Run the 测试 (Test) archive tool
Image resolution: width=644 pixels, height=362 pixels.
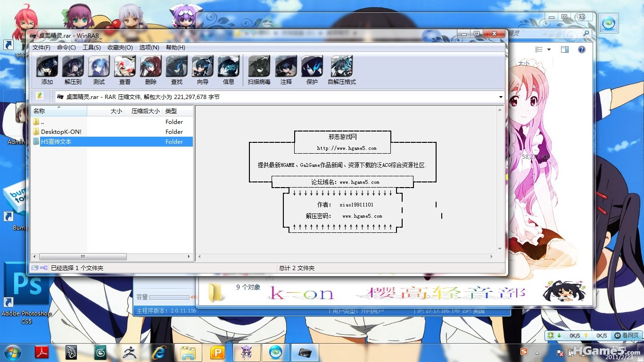point(99,70)
